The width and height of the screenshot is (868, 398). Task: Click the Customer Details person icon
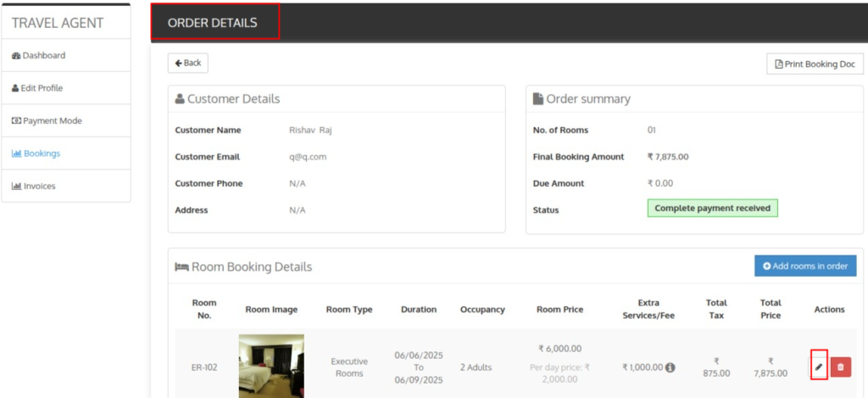click(180, 99)
